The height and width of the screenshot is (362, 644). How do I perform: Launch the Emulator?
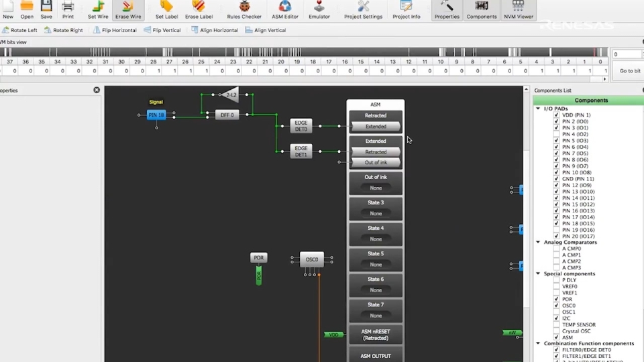[319, 10]
